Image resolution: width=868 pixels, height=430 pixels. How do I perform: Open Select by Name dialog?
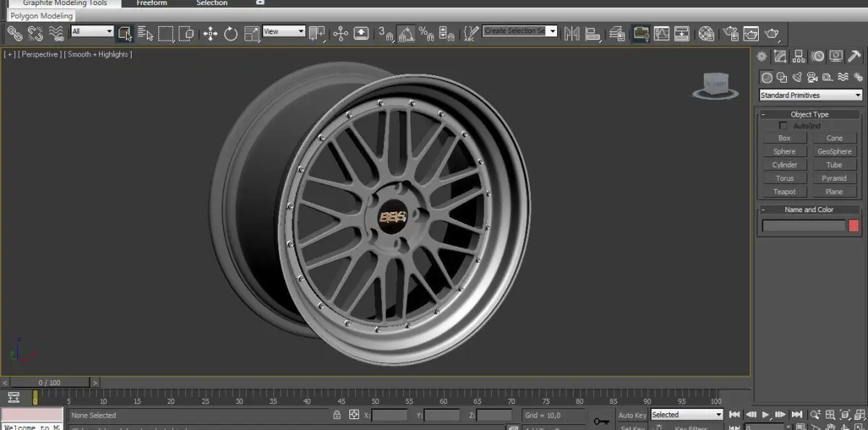tap(145, 33)
